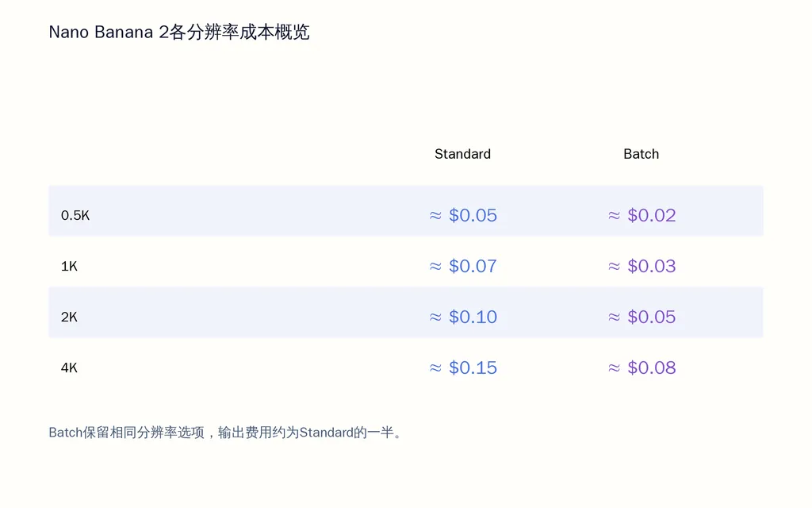Click the 4K row label
This screenshot has height=508, width=812.
pyautogui.click(x=69, y=368)
